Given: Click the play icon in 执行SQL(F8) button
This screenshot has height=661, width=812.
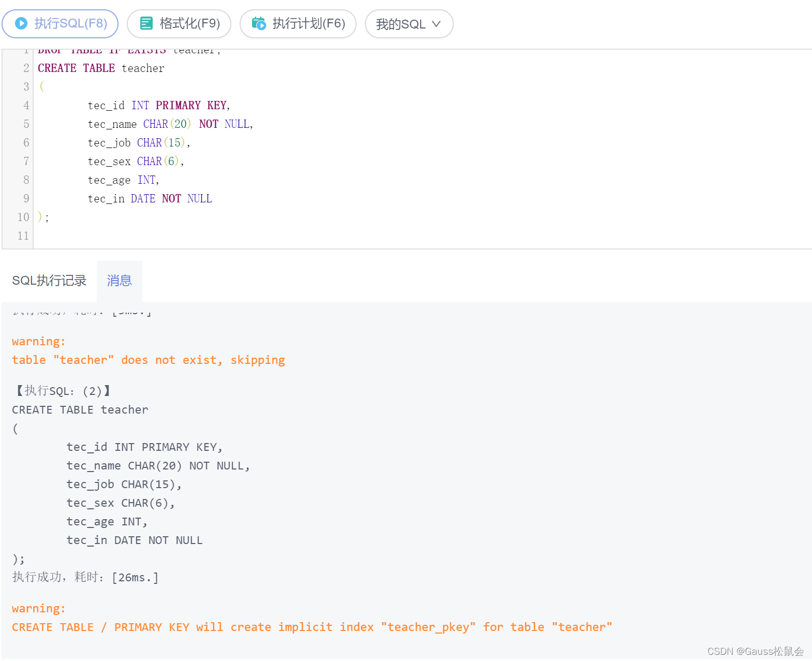Looking at the screenshot, I should (21, 23).
